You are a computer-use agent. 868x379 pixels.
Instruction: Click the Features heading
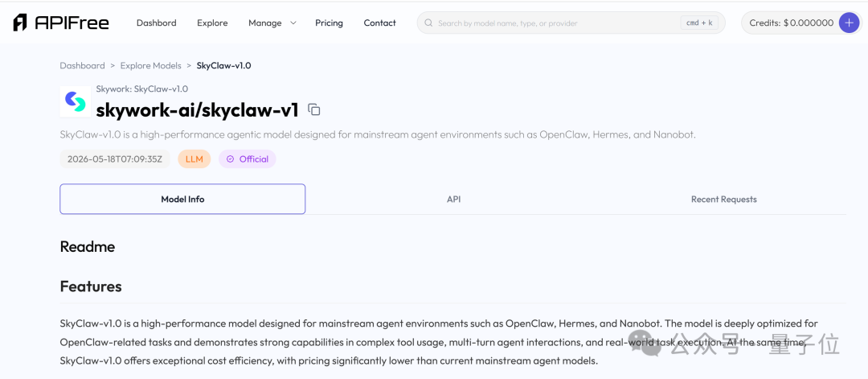click(91, 286)
